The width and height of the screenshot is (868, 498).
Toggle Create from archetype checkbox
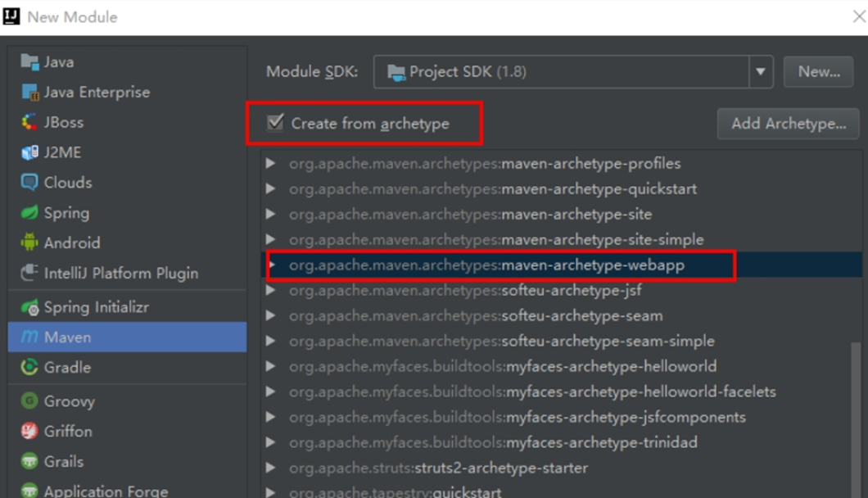(x=275, y=122)
